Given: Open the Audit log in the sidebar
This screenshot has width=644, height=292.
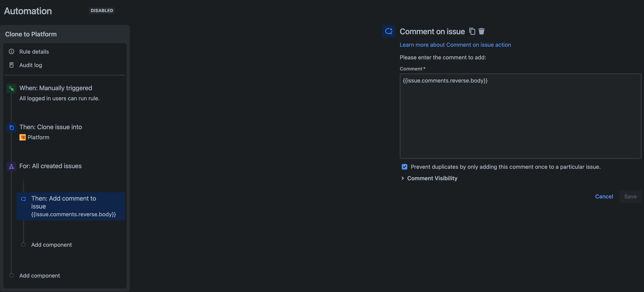Looking at the screenshot, I should coord(30,65).
